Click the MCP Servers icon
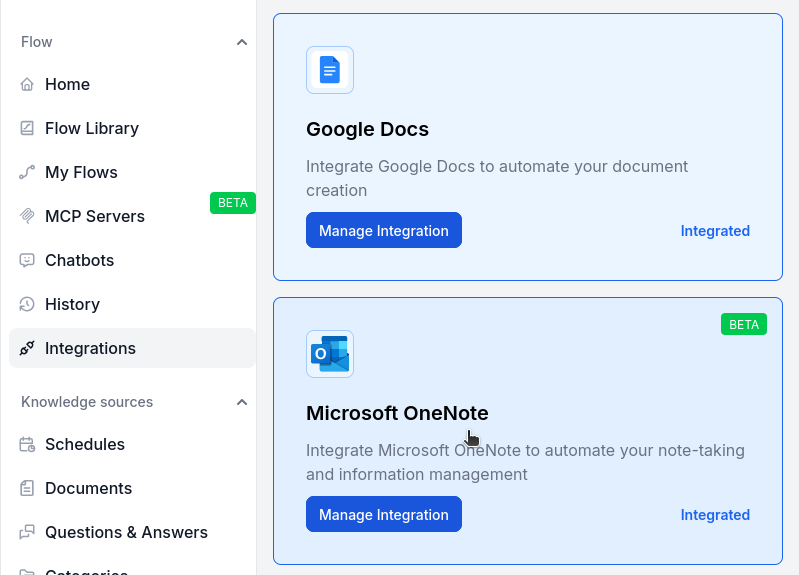This screenshot has height=575, width=799. point(27,217)
